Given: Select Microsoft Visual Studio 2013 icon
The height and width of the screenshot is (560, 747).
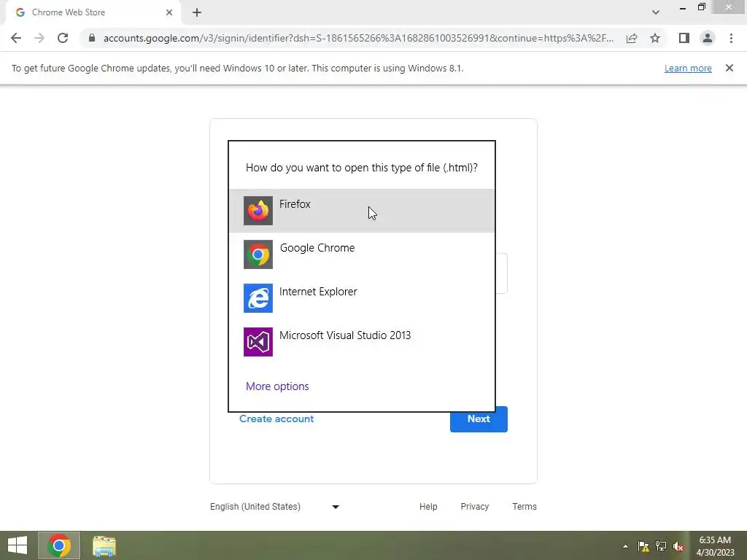Looking at the screenshot, I should pyautogui.click(x=258, y=342).
